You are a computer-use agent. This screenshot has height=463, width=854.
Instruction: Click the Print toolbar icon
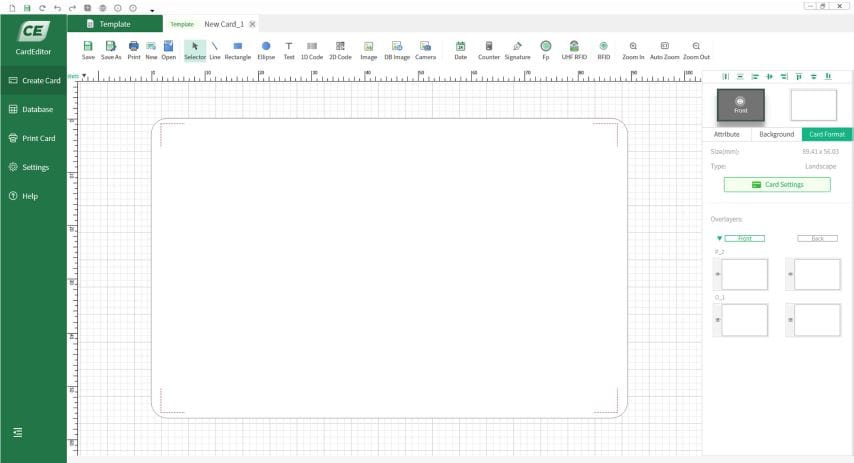point(133,50)
